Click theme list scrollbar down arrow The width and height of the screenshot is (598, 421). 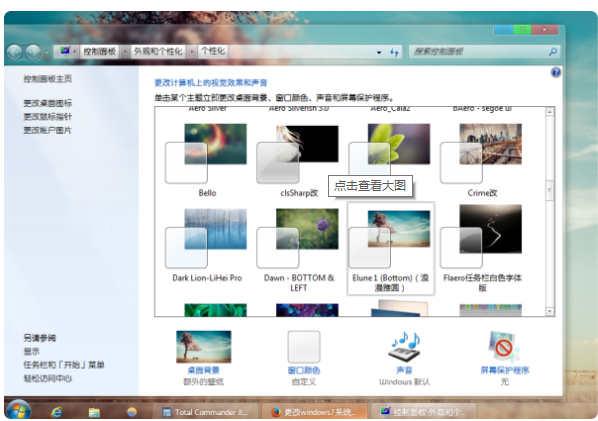[x=550, y=311]
